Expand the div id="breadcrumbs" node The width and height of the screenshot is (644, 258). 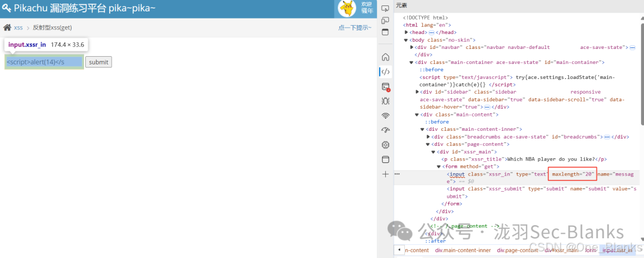(428, 137)
